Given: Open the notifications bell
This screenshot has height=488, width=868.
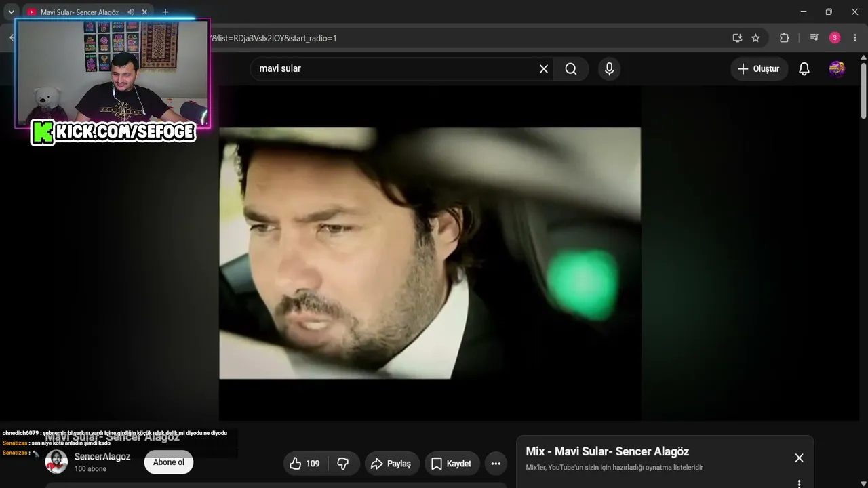Looking at the screenshot, I should (804, 68).
